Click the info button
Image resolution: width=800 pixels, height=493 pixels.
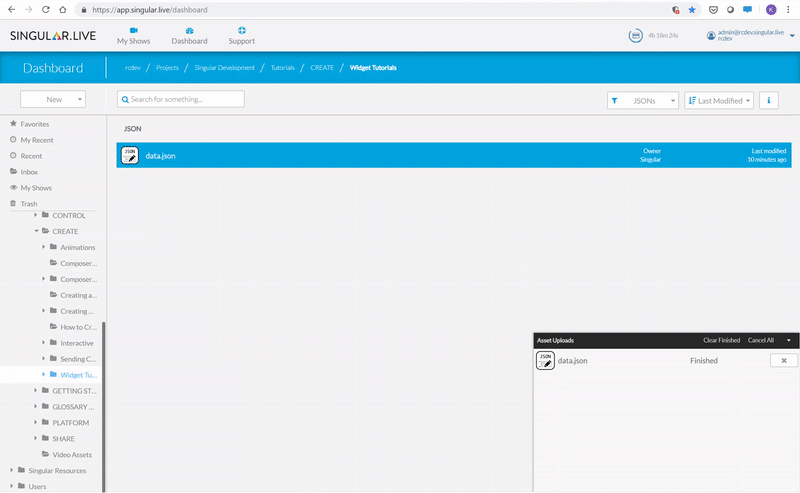pos(768,101)
